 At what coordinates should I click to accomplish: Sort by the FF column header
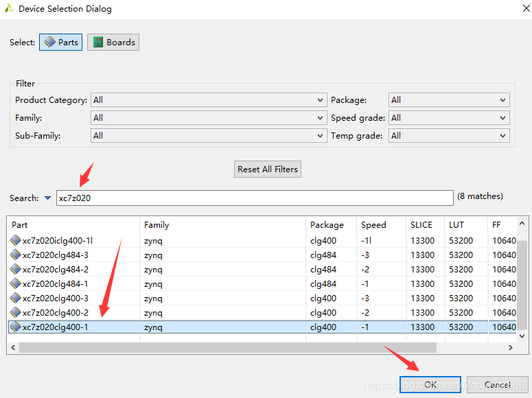[x=502, y=225]
